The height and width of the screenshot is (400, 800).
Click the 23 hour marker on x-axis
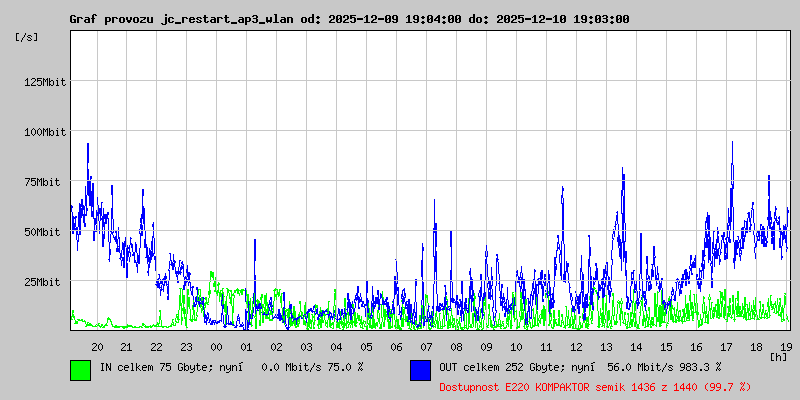coord(186,346)
